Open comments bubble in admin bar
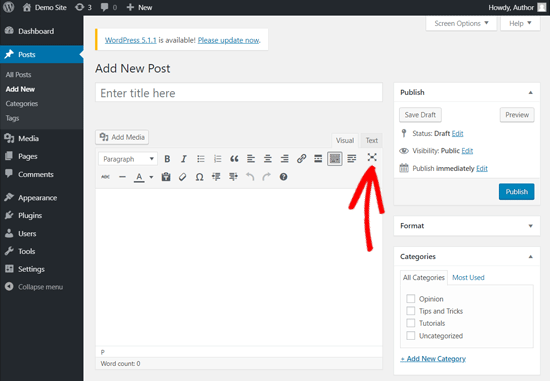The image size is (550, 381). pyautogui.click(x=109, y=7)
